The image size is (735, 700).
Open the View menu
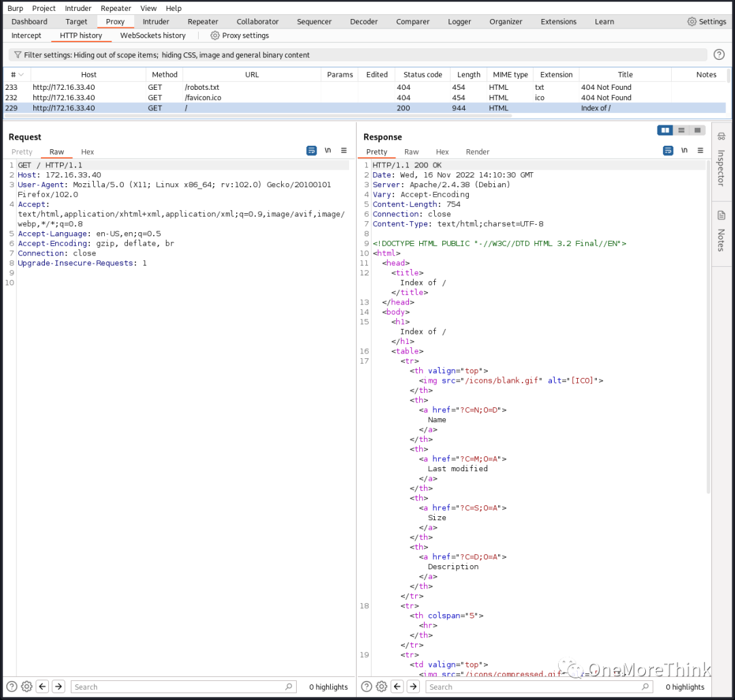(x=148, y=8)
